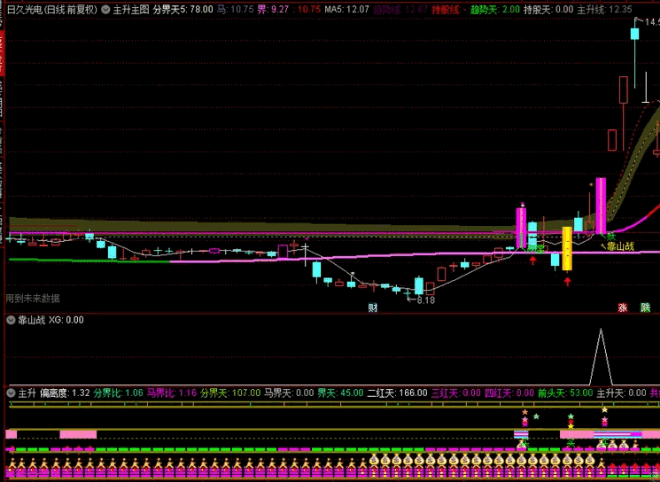Click the 分界比: 1.06 readout
The image size is (660, 482).
(118, 393)
